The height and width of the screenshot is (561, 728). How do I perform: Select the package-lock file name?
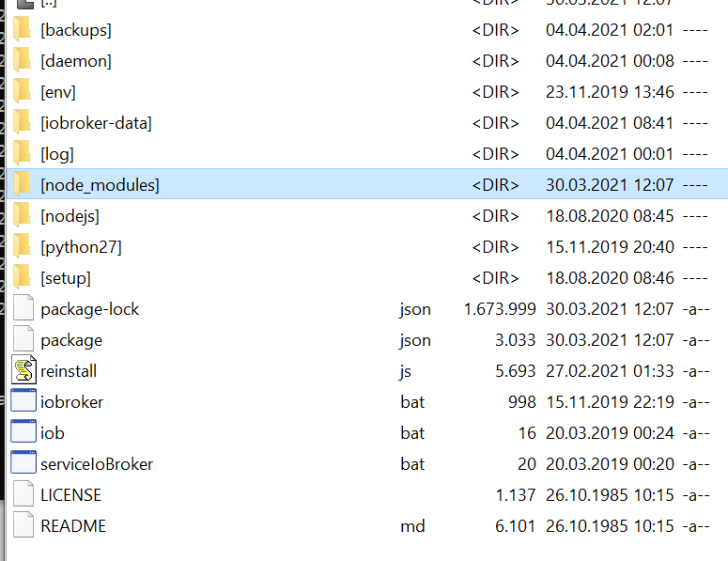point(90,310)
